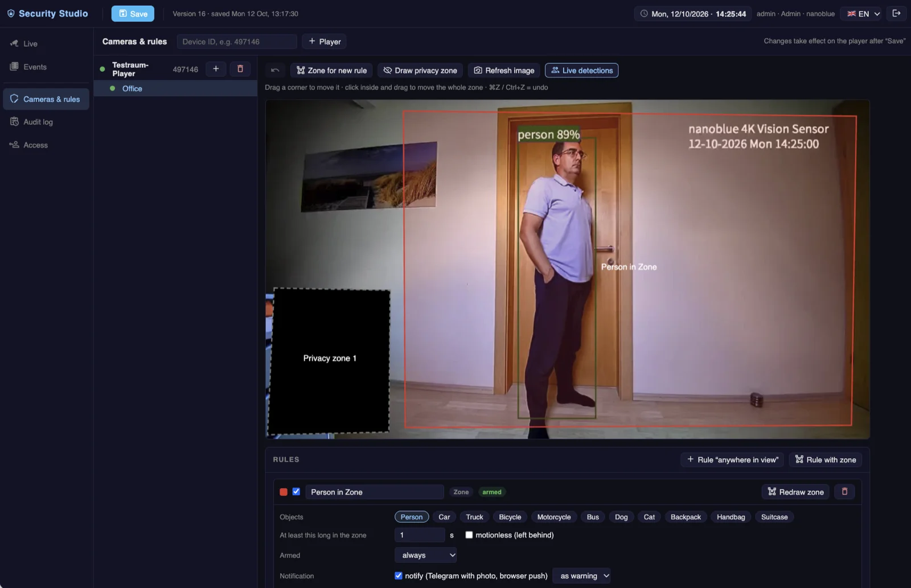Open the Access section
This screenshot has height=588, width=911.
click(x=46, y=145)
